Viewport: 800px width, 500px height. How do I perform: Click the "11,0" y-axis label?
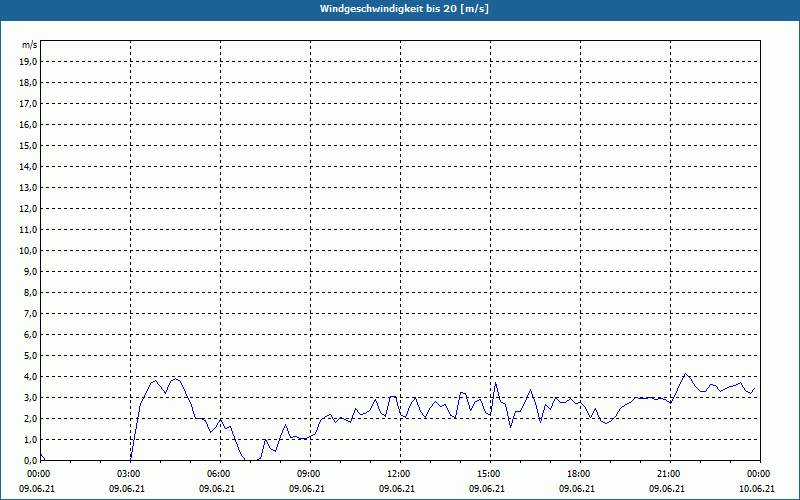pos(29,230)
